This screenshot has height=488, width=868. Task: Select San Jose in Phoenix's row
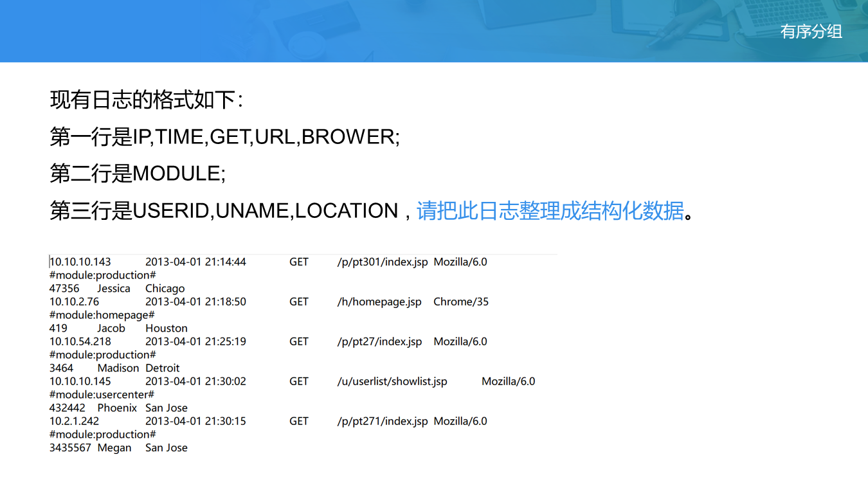point(167,408)
